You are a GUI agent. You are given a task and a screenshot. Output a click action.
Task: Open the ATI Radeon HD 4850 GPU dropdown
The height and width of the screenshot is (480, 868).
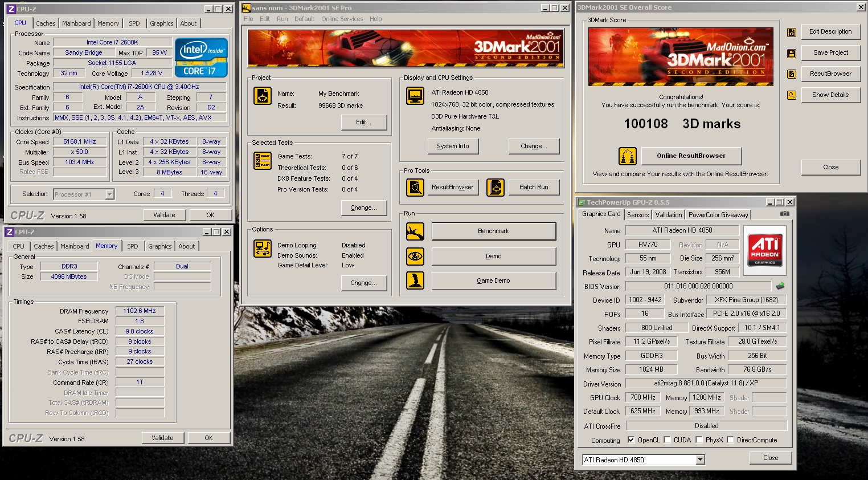701,460
